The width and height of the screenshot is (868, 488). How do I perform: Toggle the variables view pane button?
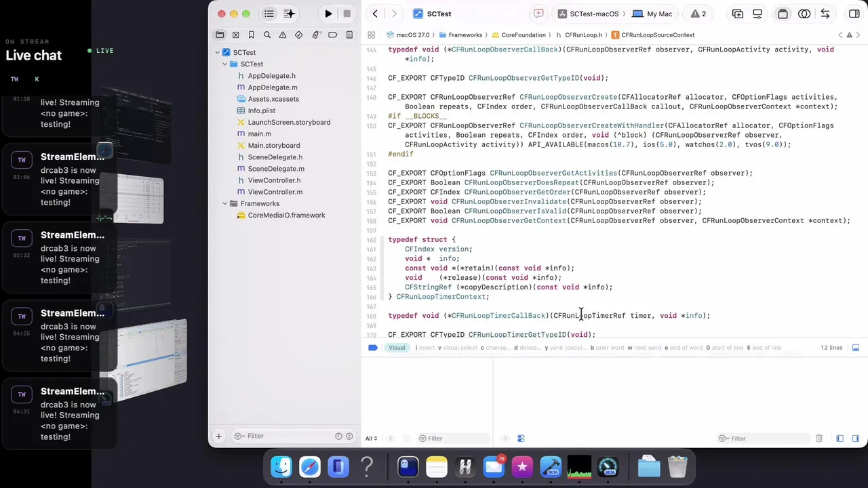tap(840, 439)
